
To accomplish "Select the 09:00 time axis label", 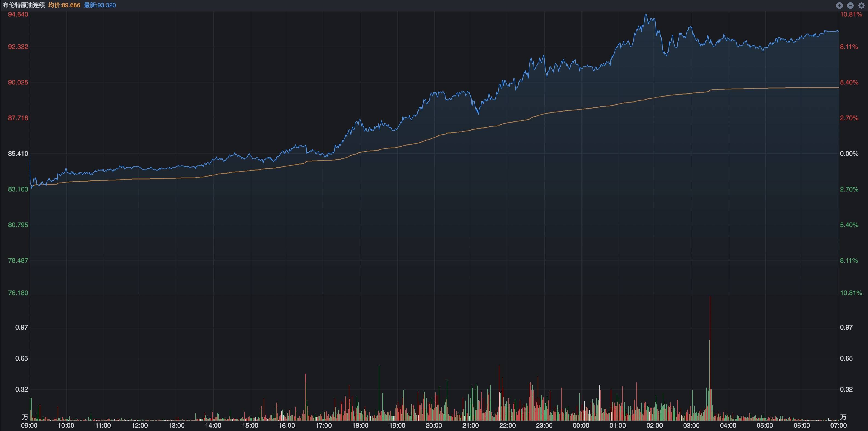I will click(x=29, y=426).
